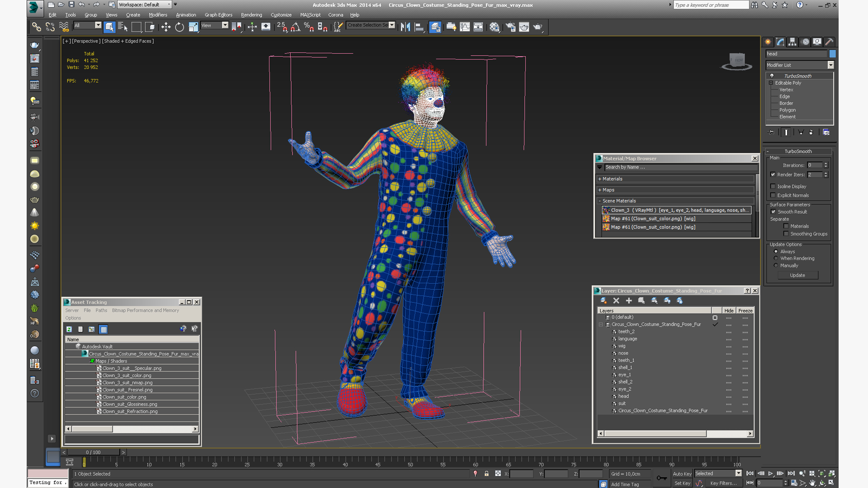Enable Isoline Display checkbox

tap(773, 186)
